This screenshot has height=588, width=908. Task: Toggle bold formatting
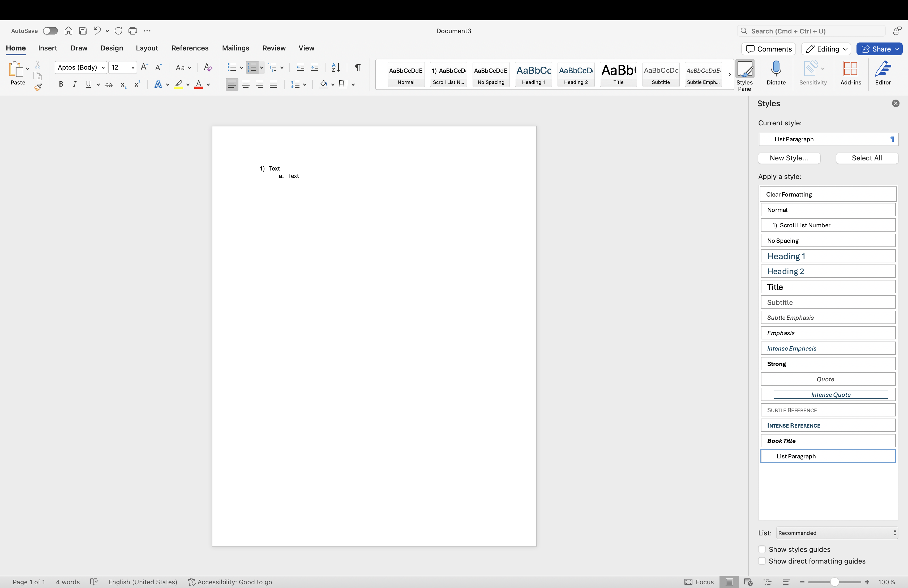click(61, 84)
